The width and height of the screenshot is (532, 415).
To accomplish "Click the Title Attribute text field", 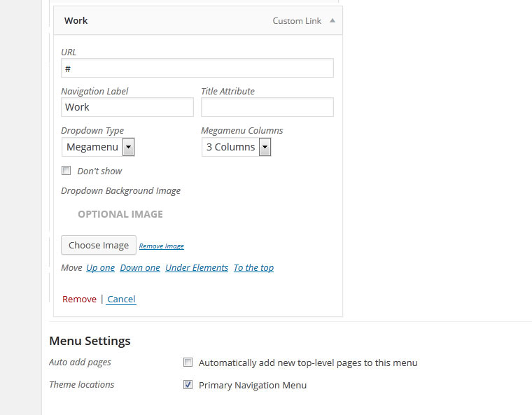I will (x=267, y=107).
